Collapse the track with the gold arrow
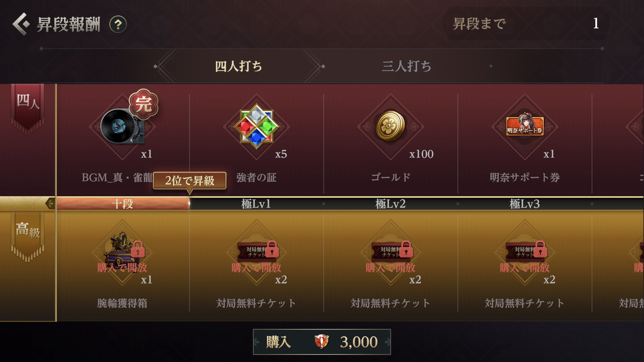 pyautogui.click(x=50, y=203)
